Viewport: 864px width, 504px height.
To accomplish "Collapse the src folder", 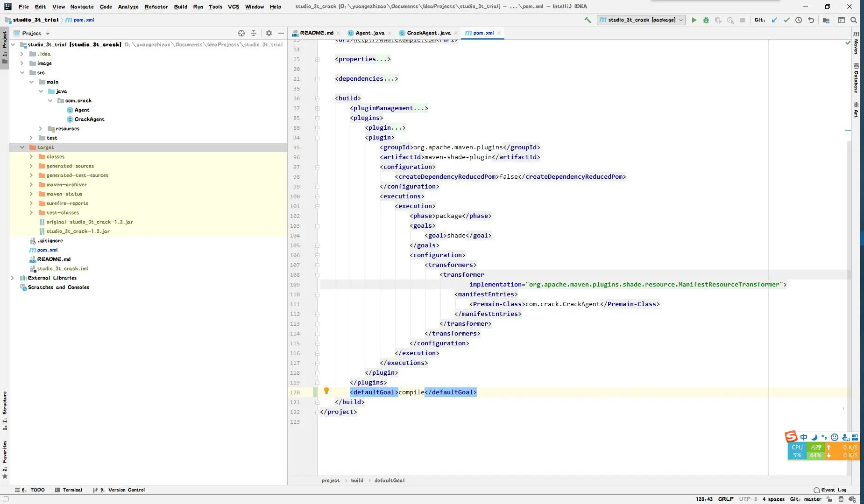I will [x=22, y=73].
